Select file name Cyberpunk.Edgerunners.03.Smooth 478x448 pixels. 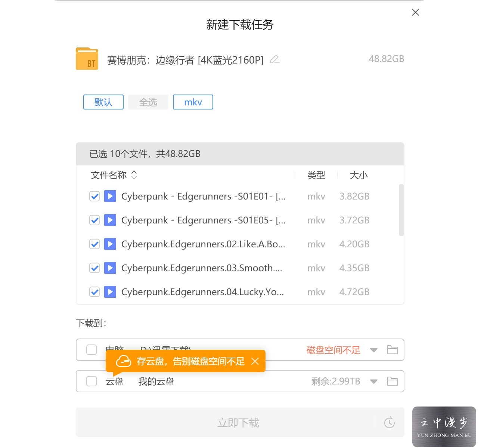click(x=202, y=268)
